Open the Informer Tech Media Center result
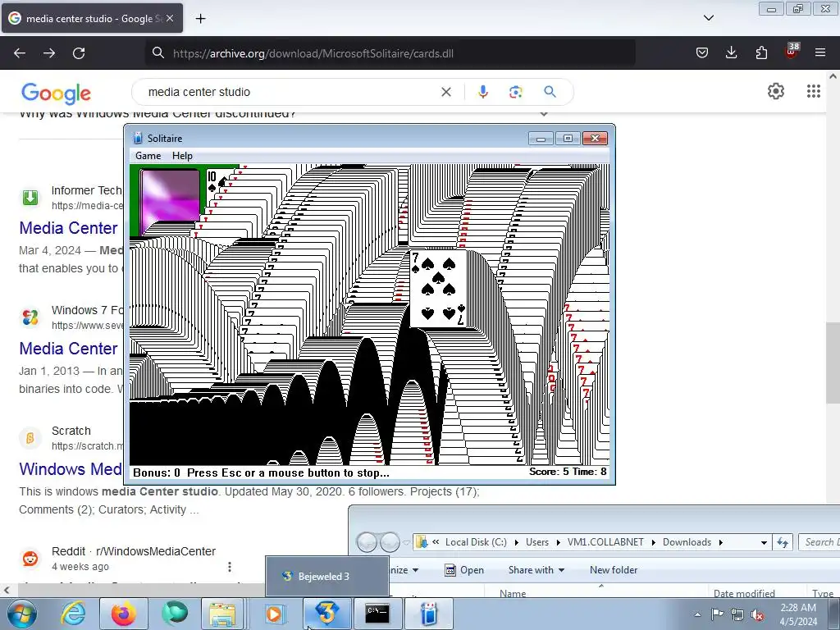Viewport: 840px width, 630px height. click(x=69, y=228)
